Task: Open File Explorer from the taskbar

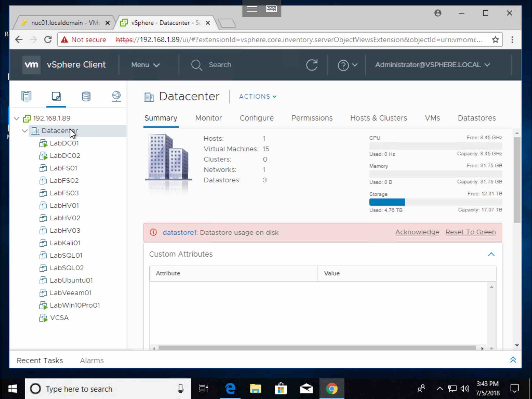Action: pos(255,389)
